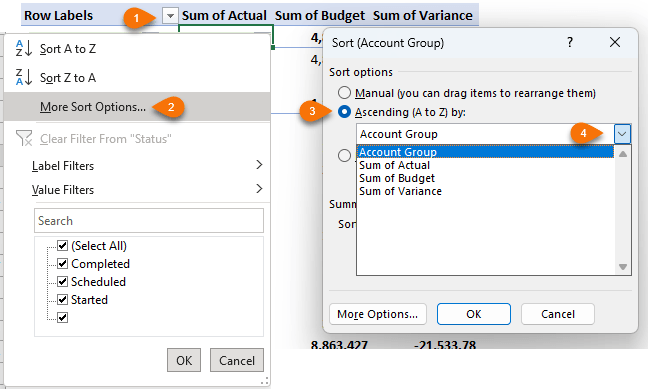Expand the Label Filters submenu arrow
The width and height of the screenshot is (648, 389).
(259, 165)
